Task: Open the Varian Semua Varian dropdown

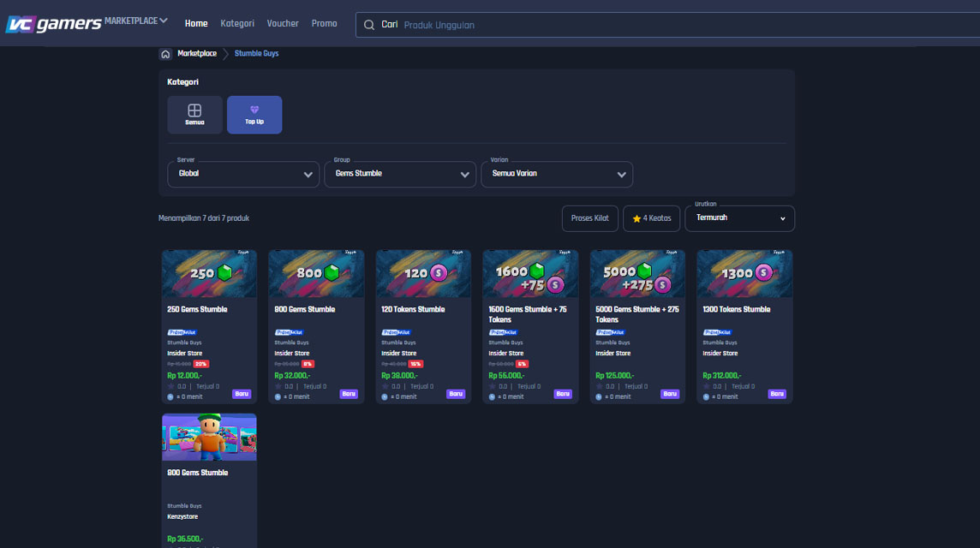Action: (x=557, y=175)
